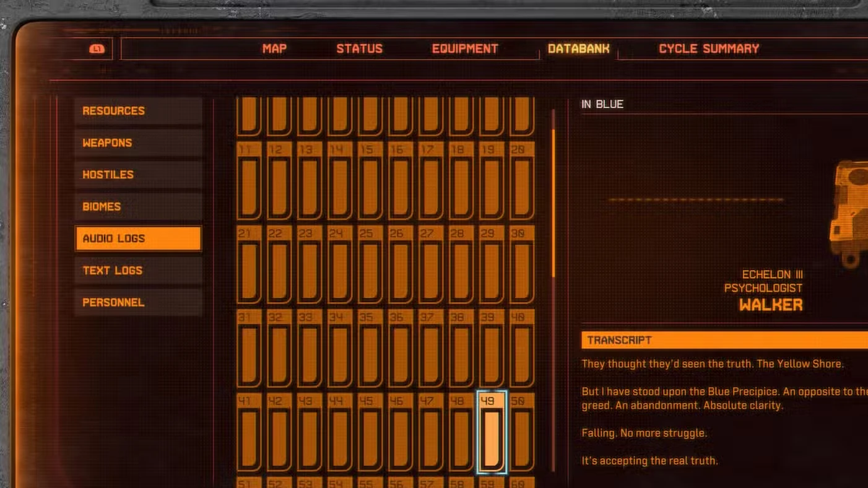
Task: Open the CYCLE SUMMARY tab
Action: pos(709,49)
